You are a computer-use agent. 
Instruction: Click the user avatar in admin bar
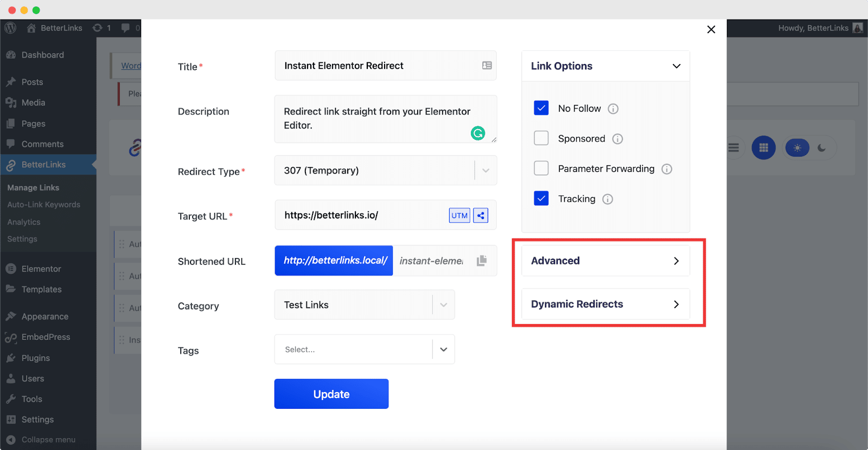[858, 28]
